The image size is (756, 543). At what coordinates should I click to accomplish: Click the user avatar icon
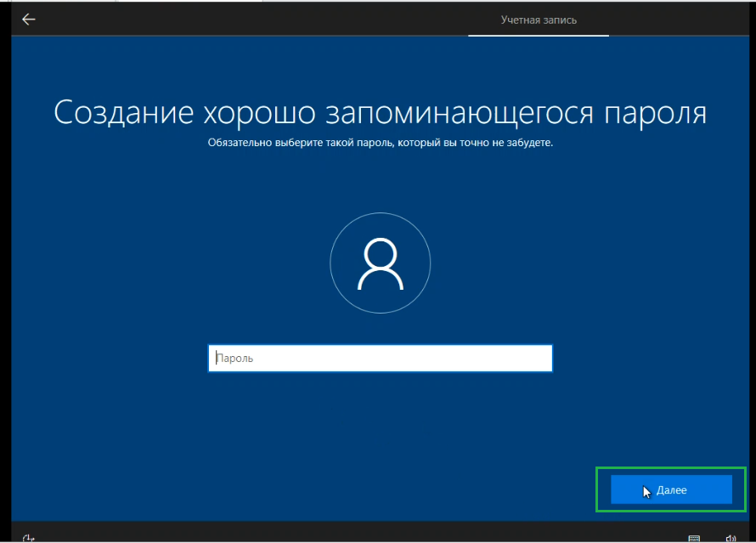380,263
